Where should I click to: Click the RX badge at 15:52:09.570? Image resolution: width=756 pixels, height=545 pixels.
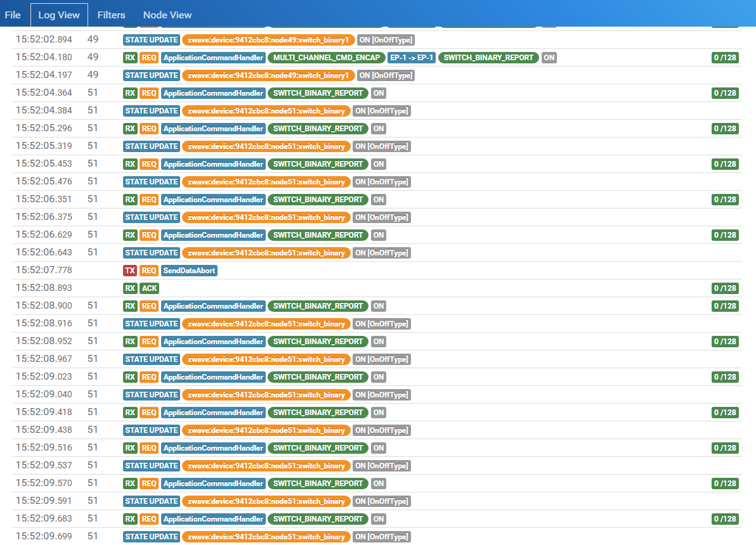130,484
